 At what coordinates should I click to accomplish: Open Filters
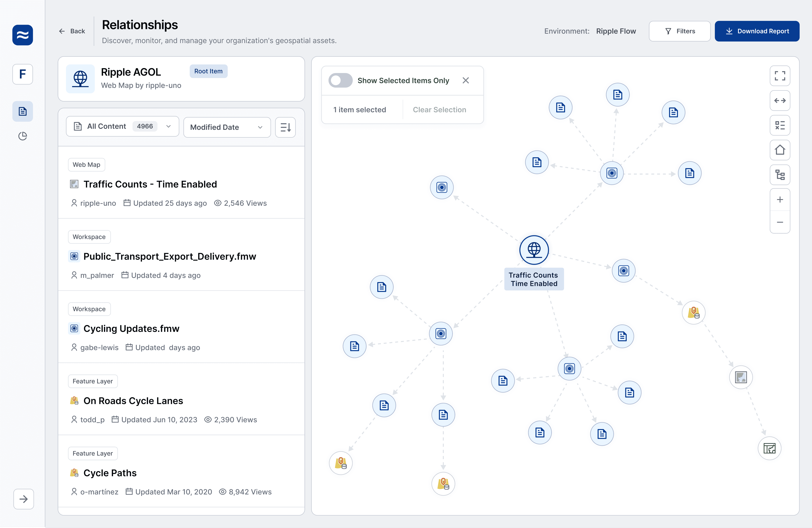click(x=680, y=31)
